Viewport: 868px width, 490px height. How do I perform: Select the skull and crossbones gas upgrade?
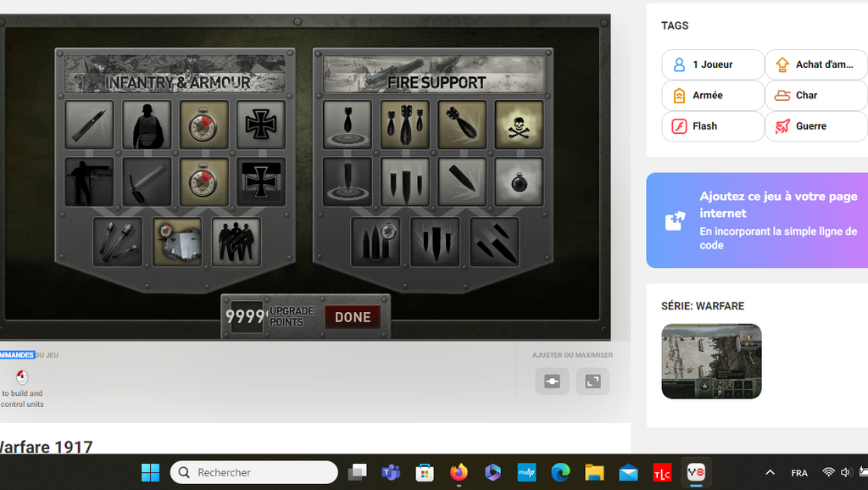coord(518,125)
